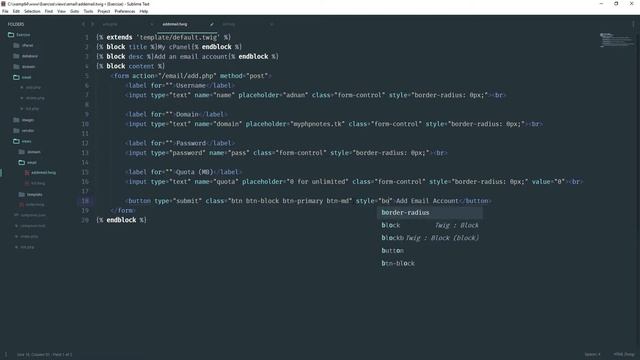This screenshot has height=360, width=640.
Task: Select border-radius from the autocomplete list
Action: coord(430,213)
